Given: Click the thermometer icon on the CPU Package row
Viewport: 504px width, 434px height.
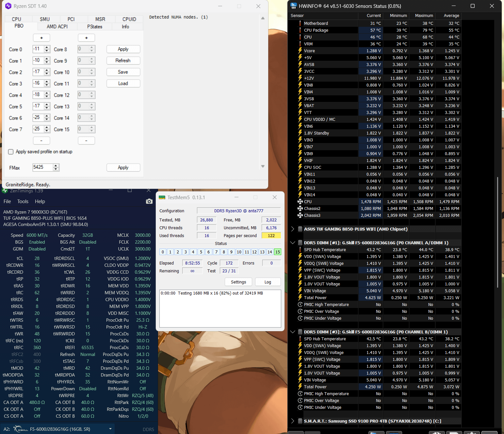Looking at the screenshot, I should click(300, 30).
